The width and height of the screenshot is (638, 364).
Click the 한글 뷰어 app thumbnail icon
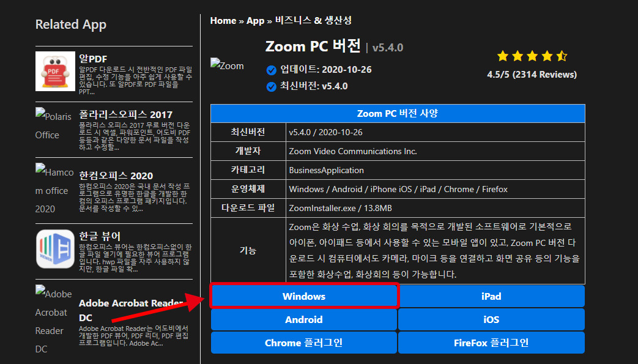55,249
